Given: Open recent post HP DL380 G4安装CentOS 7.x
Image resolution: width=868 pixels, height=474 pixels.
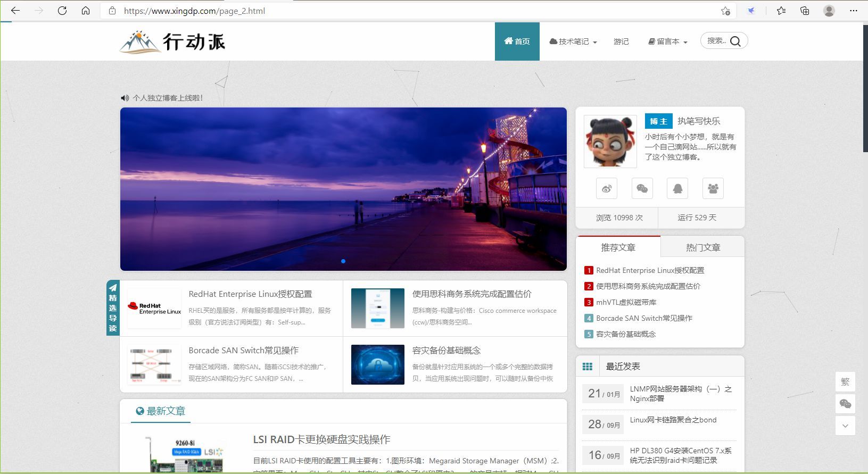Looking at the screenshot, I should [x=681, y=455].
